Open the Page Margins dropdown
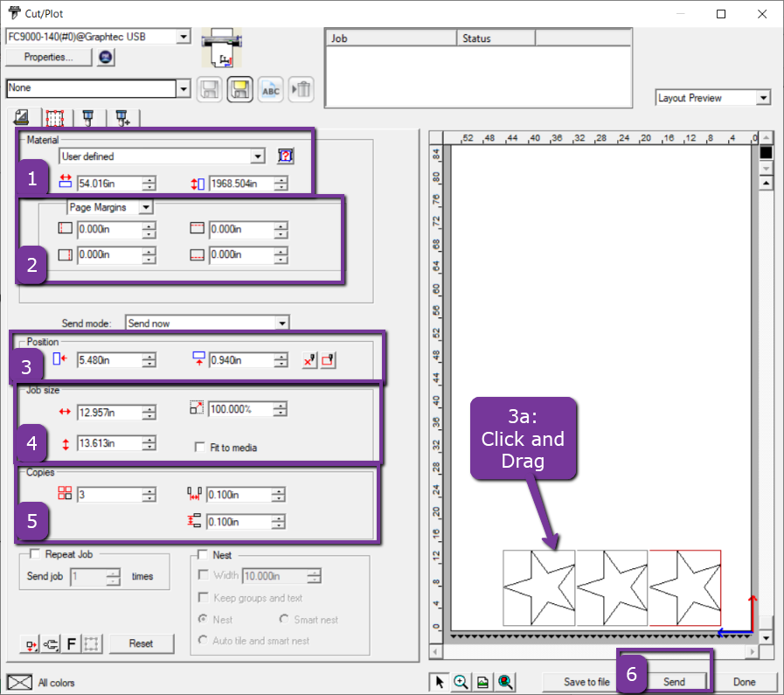 pos(146,207)
